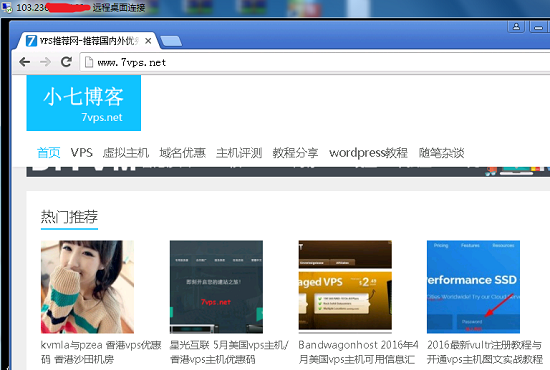Go to 虚拟主机 menu section
550x370 pixels.
(x=126, y=153)
